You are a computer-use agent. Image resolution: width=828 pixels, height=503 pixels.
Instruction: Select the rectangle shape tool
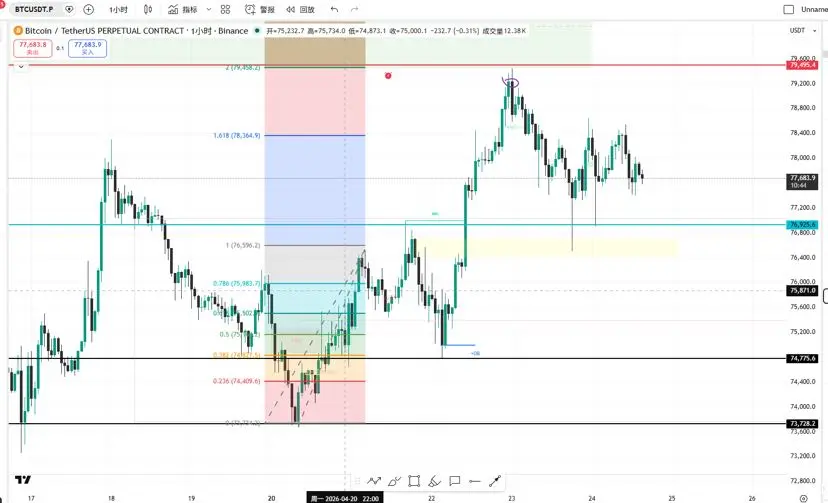pyautogui.click(x=414, y=481)
